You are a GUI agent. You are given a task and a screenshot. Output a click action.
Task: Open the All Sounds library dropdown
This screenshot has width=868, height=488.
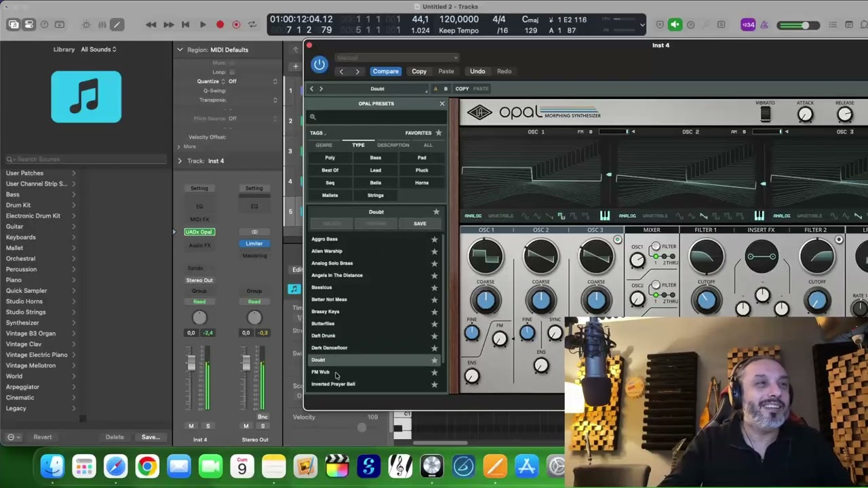pos(98,49)
